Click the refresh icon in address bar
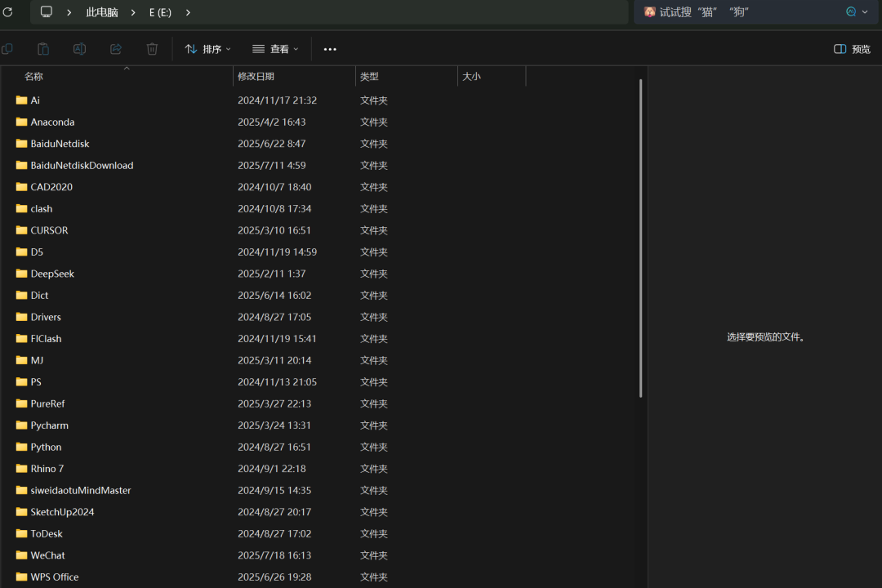This screenshot has width=882, height=588. (x=7, y=11)
